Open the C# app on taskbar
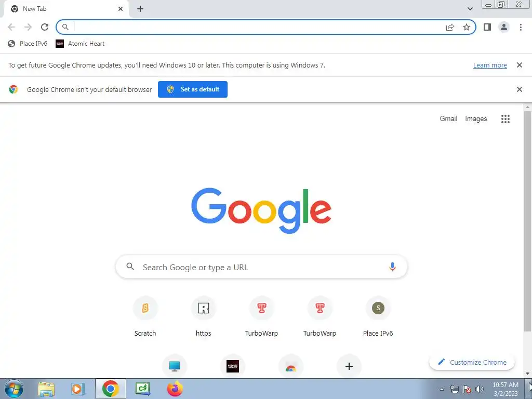 point(143,389)
